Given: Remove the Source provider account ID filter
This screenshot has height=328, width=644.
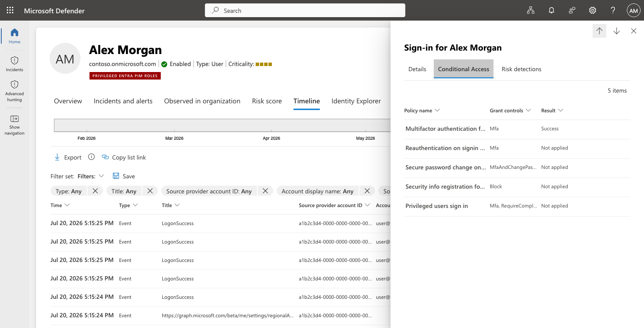Looking at the screenshot, I should (265, 191).
